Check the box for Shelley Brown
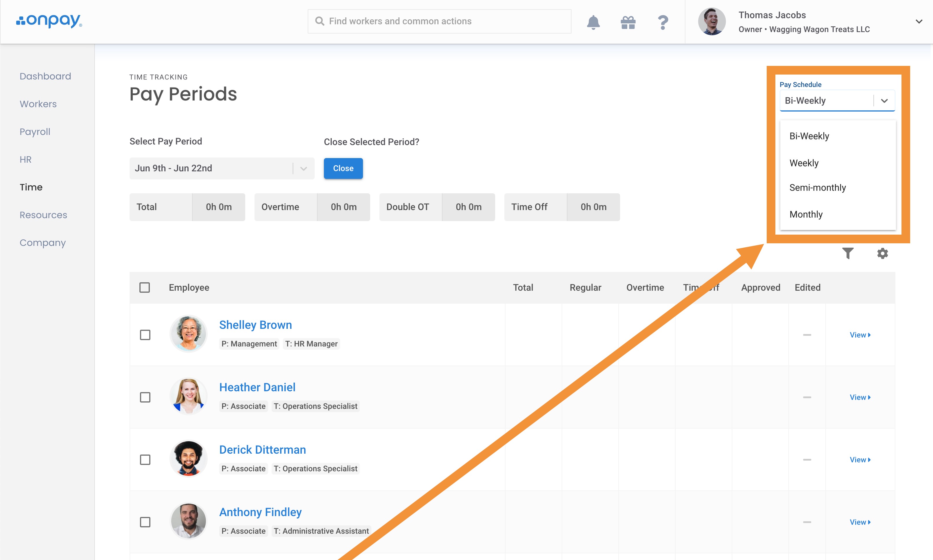933x560 pixels. pos(145,335)
